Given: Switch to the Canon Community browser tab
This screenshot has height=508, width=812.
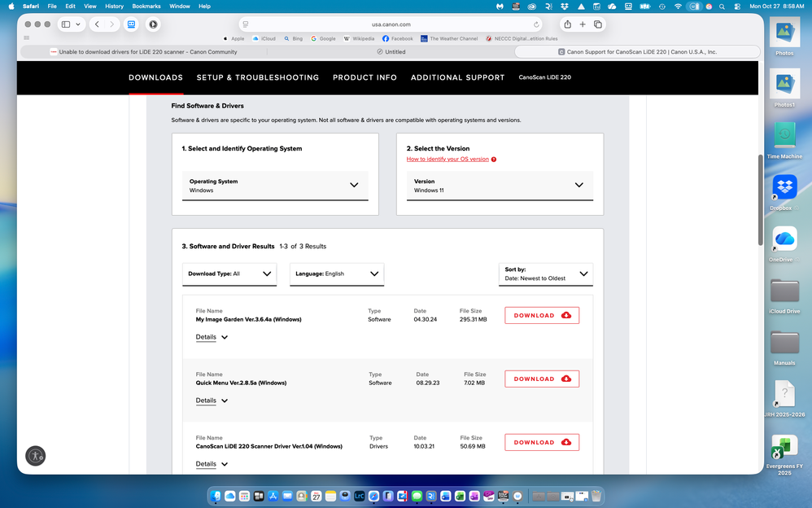Looking at the screenshot, I should 145,51.
